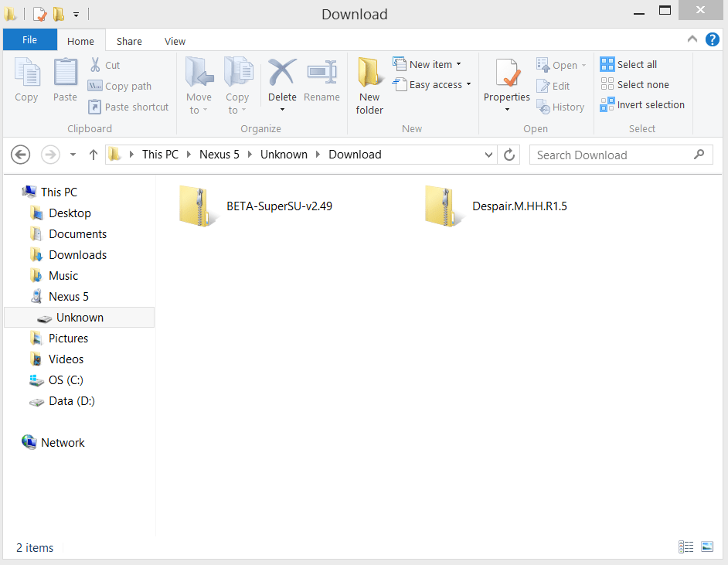Click the Delete X icon
The image size is (728, 565).
click(x=282, y=72)
